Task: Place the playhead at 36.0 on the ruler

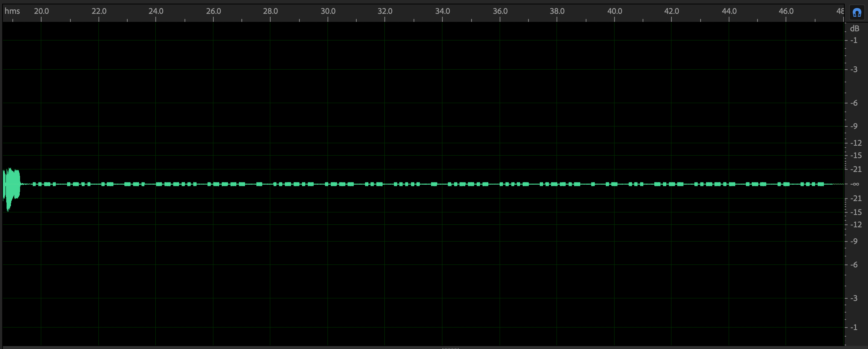Action: [500, 11]
